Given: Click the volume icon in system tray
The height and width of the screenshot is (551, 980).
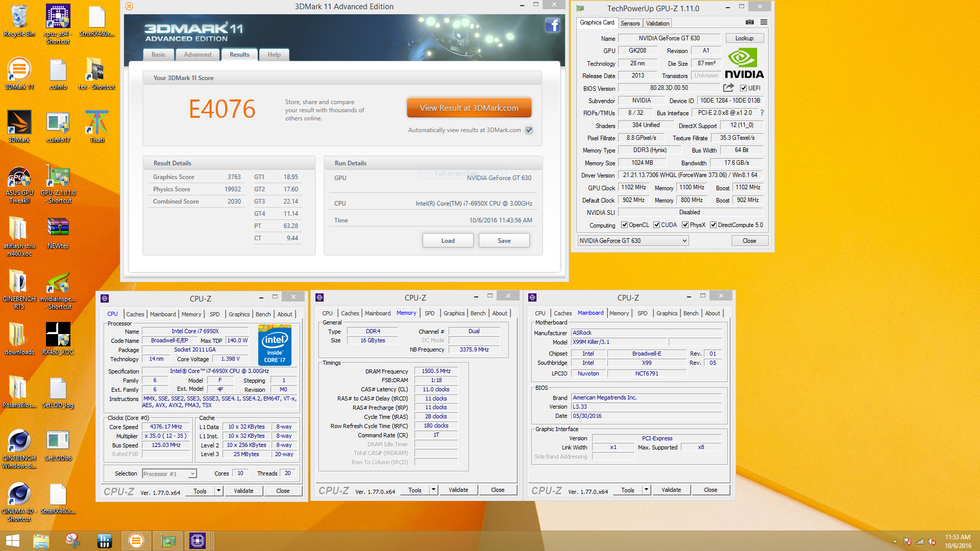Looking at the screenshot, I should [932, 541].
